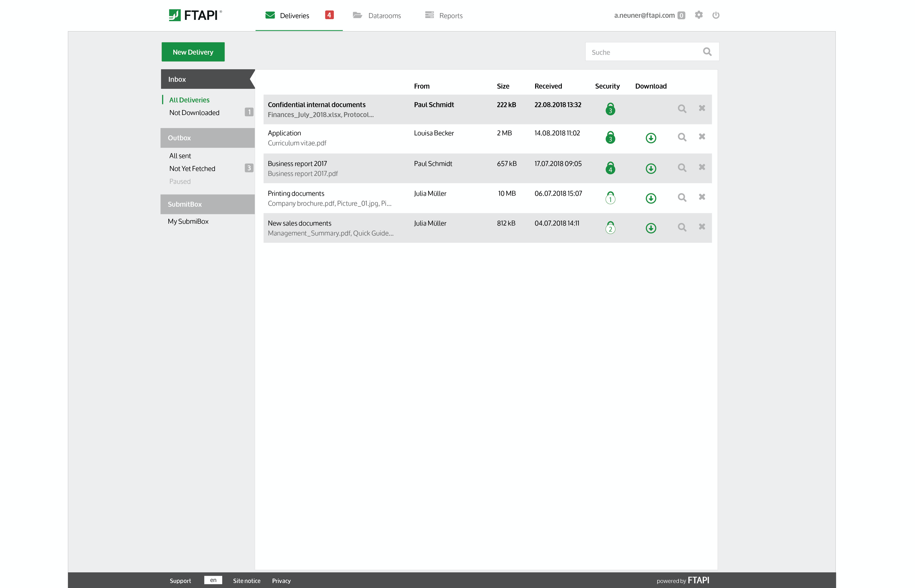Download the Application delivery from Louisa Becker

[651, 138]
